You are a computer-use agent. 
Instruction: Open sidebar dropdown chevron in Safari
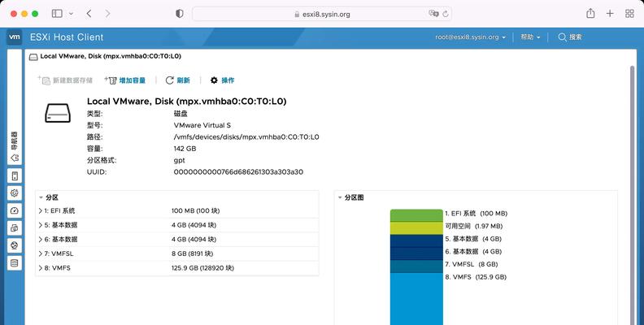click(71, 14)
